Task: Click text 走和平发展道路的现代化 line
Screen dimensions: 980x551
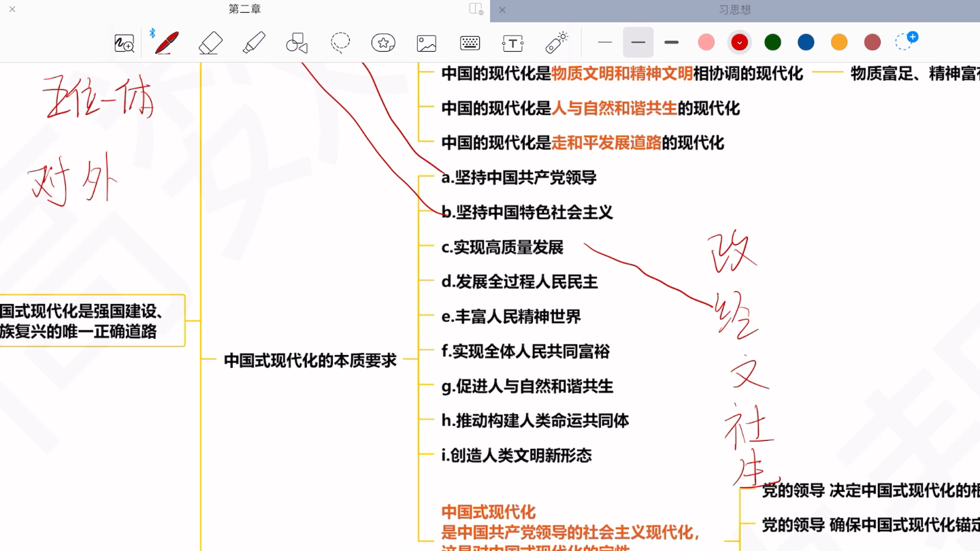Action: click(x=583, y=143)
